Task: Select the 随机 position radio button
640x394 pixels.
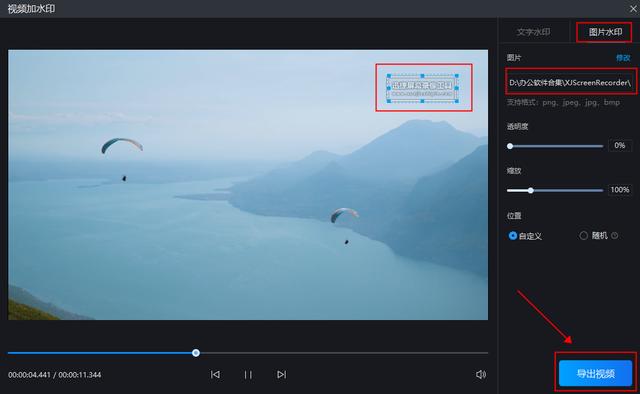Action: [x=584, y=236]
